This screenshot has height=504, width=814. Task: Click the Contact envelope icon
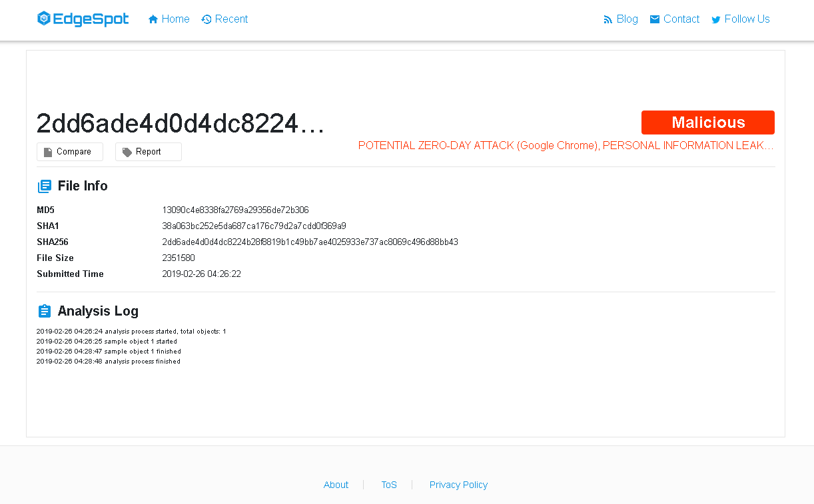click(x=654, y=19)
